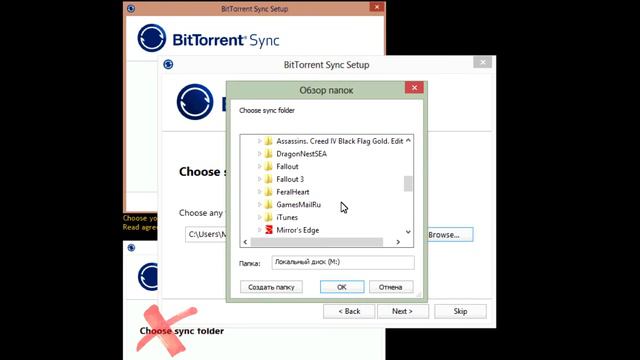Expand the Mirror's Edge folder node
The height and width of the screenshot is (360, 640).
[x=260, y=230]
